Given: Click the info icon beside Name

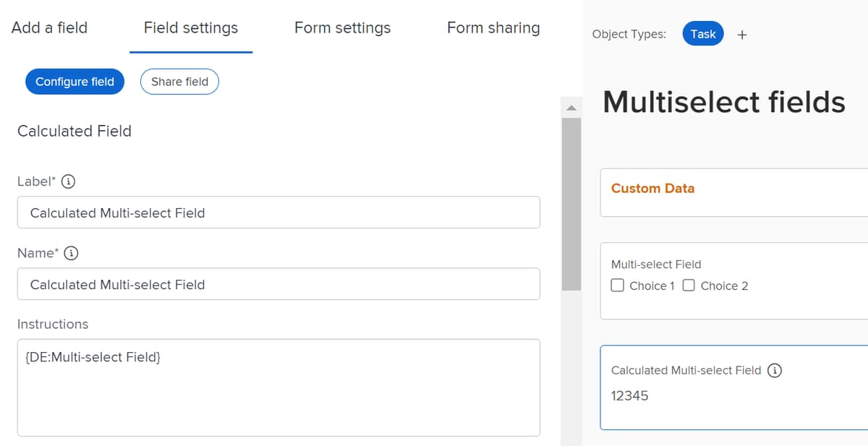Looking at the screenshot, I should pos(71,253).
